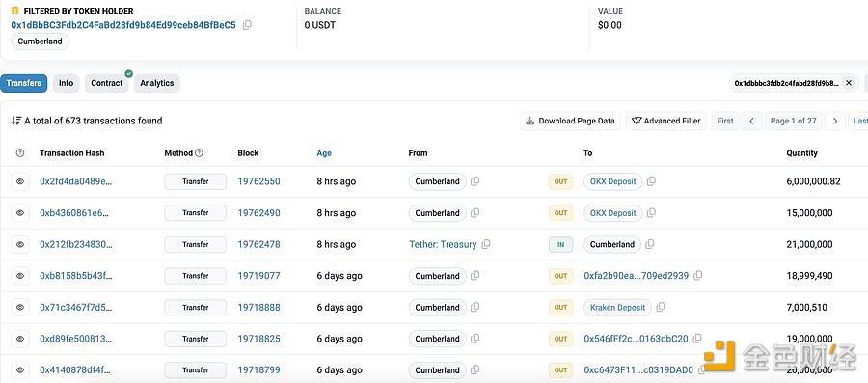Copy OKX Deposit address in 6,000,000.82 row
Image resolution: width=868 pixels, height=383 pixels.
click(x=652, y=181)
